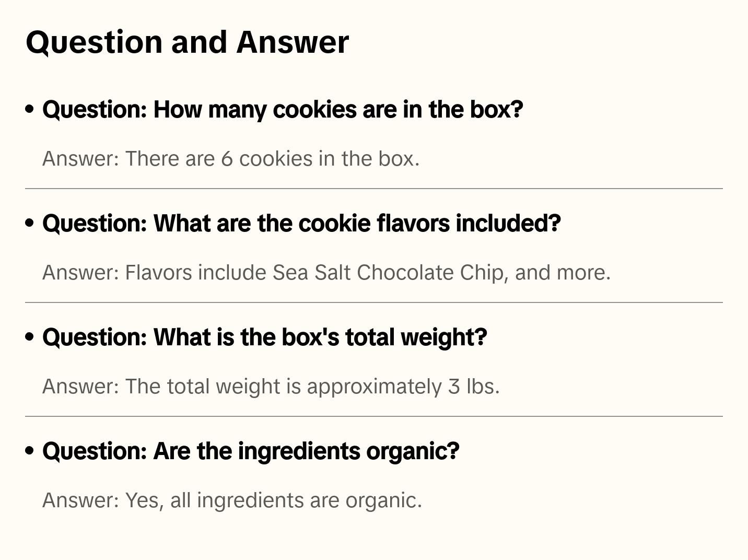Select the "Are the ingredients organic?" question
Image resolution: width=748 pixels, height=560 pixels.
point(251,451)
